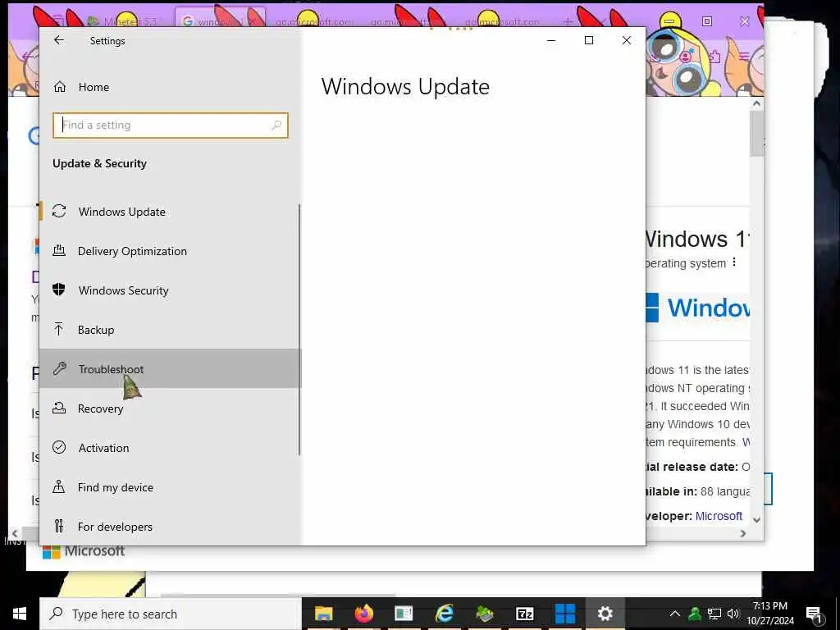Open the For developers page
The width and height of the screenshot is (840, 630).
pos(171,526)
